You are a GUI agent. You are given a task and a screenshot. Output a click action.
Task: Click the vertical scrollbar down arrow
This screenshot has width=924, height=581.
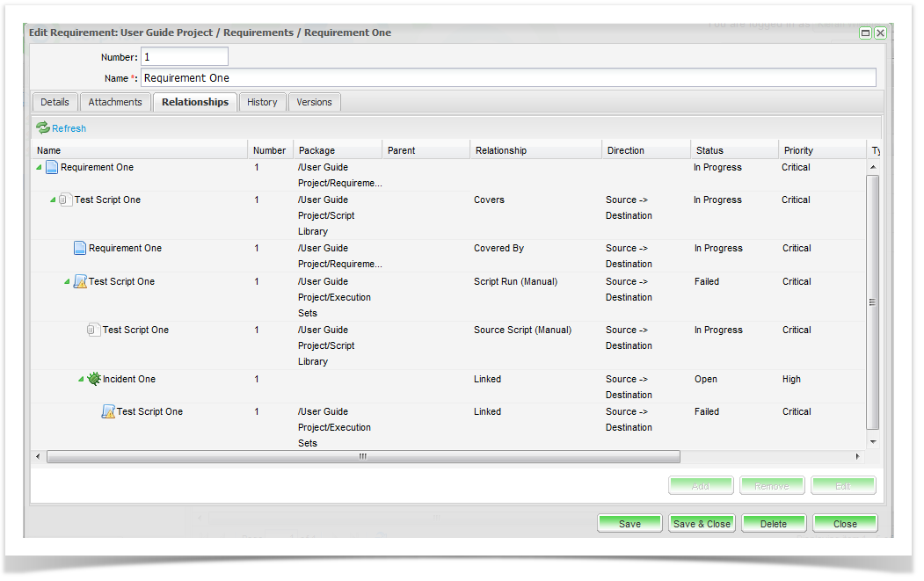(873, 441)
